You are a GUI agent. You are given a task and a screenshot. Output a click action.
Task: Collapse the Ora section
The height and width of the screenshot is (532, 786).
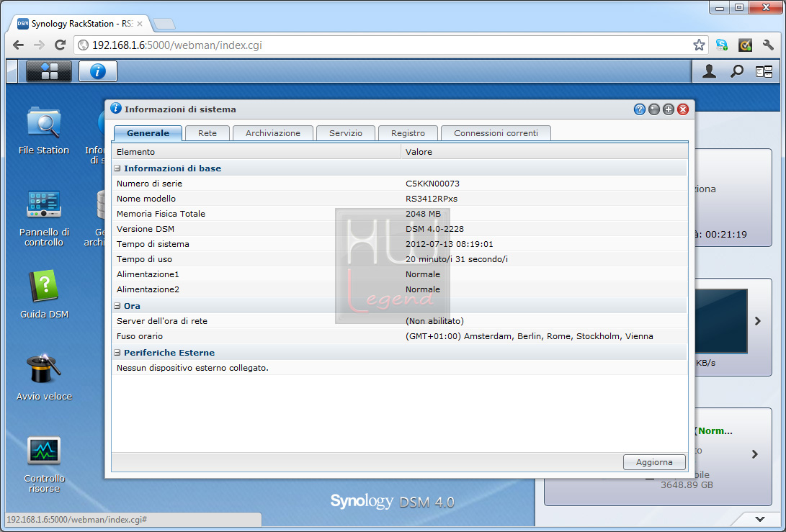(117, 305)
